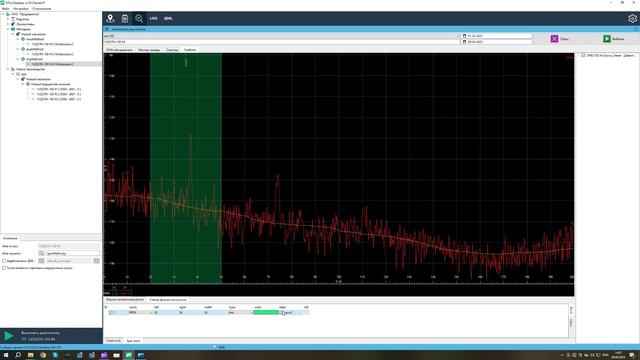Toggle the QML checkbox in lower-left properties panel
The width and height of the screenshot is (640, 360).
(4, 261)
